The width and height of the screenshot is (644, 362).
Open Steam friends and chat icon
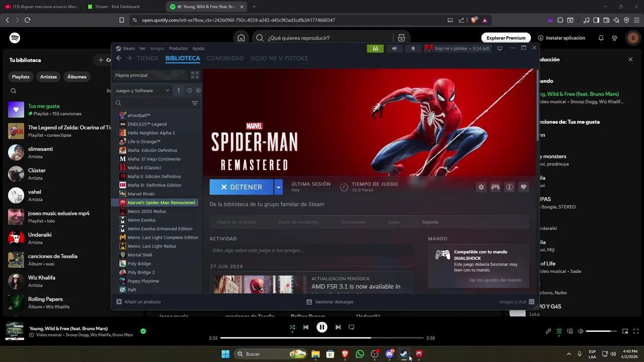click(531, 302)
